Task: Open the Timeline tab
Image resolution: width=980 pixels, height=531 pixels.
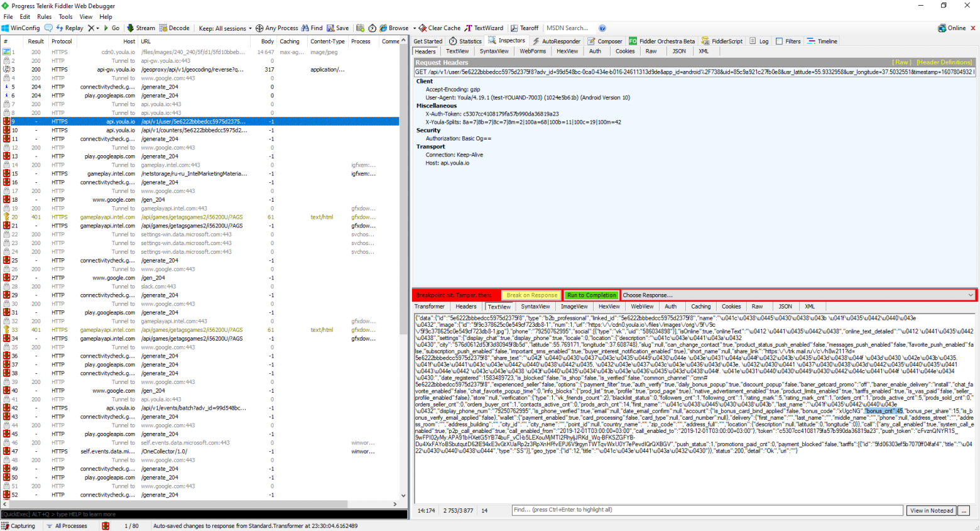Action: (x=822, y=41)
